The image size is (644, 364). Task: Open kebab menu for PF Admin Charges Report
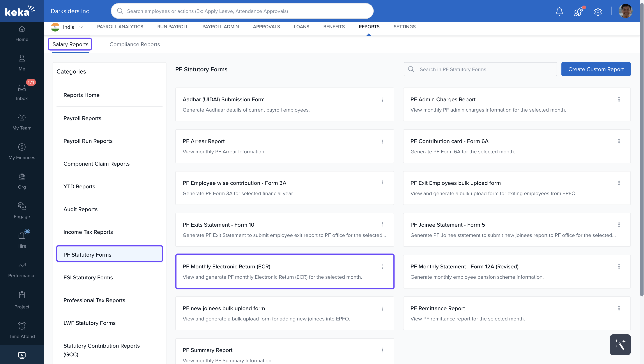click(619, 99)
